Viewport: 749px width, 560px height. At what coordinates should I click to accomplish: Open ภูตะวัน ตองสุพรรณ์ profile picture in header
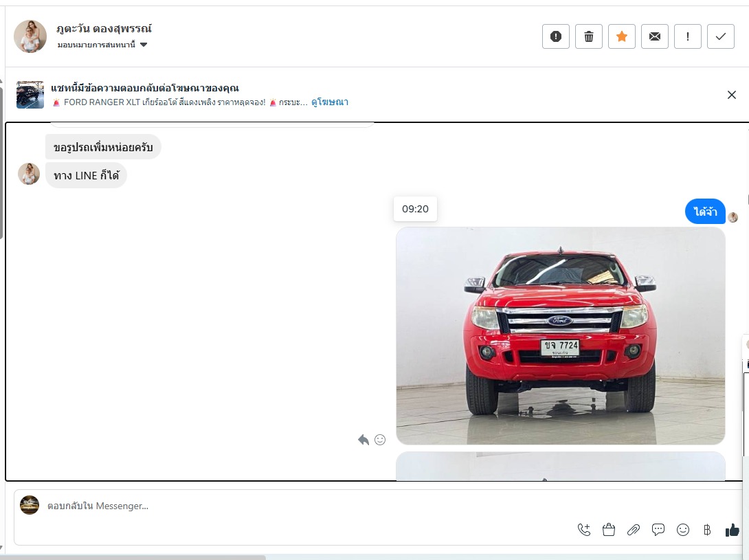point(30,36)
